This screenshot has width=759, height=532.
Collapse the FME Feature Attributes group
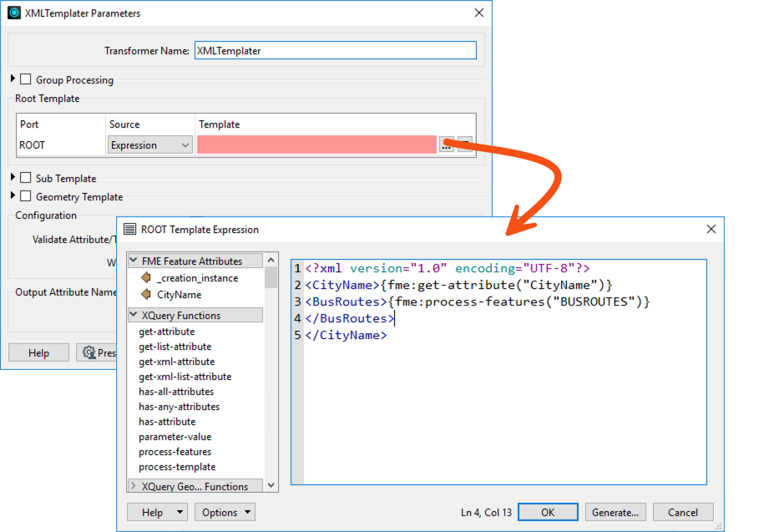click(x=134, y=261)
